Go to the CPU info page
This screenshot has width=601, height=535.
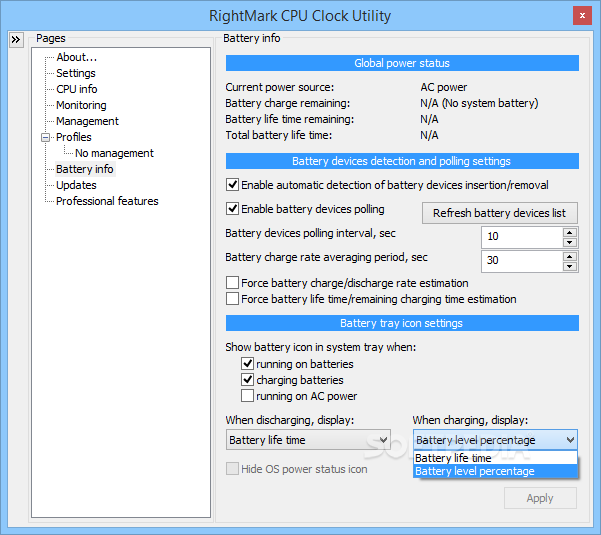[x=77, y=89]
